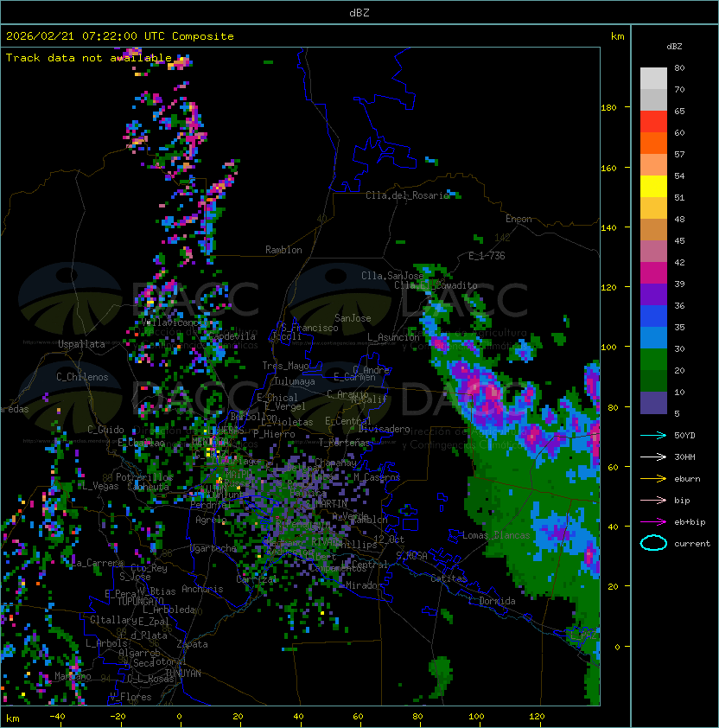Viewport: 719px width, 728px height.
Task: Click the 'E_1-736' map label
Action: point(487,256)
